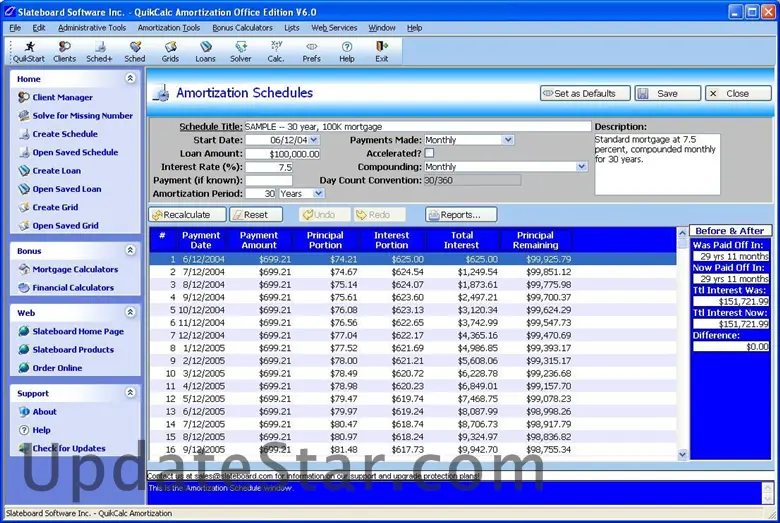Select payment row 12 dated 5/12/2005
Viewport: 780px width, 523px height.
click(x=413, y=399)
